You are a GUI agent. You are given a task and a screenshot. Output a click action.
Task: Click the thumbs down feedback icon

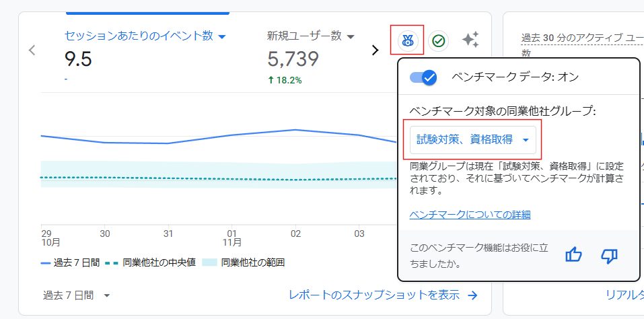click(609, 256)
